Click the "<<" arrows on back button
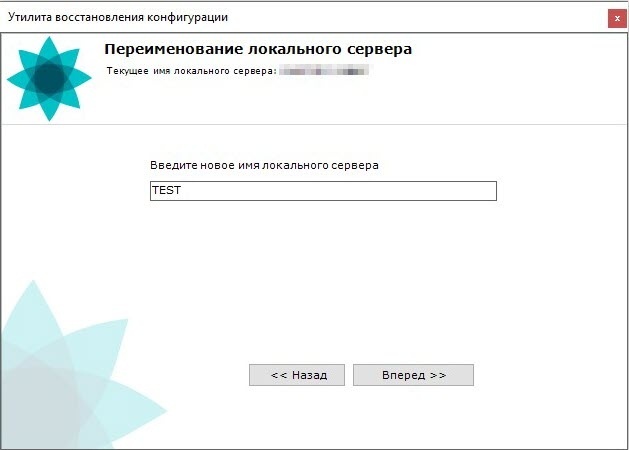The height and width of the screenshot is (450, 629). pyautogui.click(x=279, y=375)
